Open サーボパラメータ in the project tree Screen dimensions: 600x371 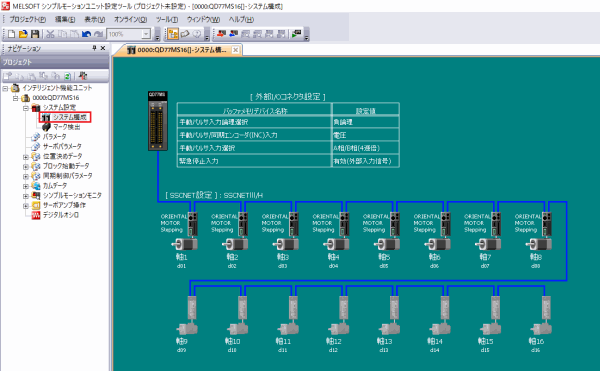coord(62,146)
